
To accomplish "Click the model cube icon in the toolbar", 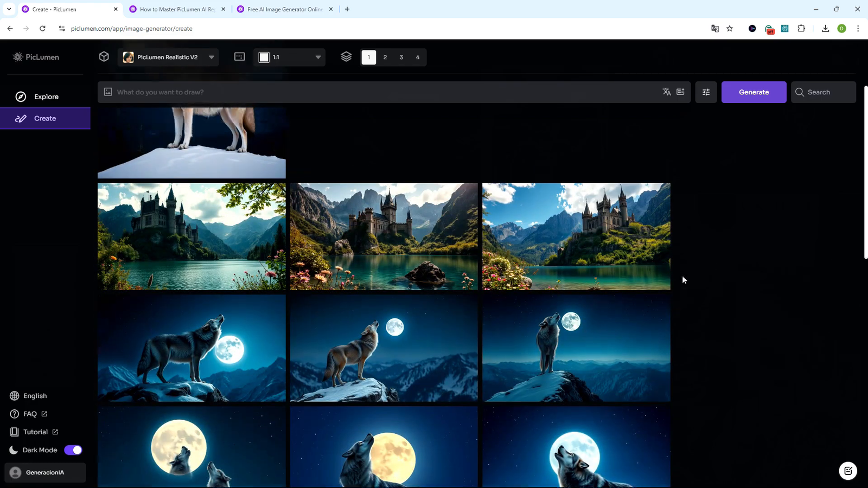I will pos(104,56).
